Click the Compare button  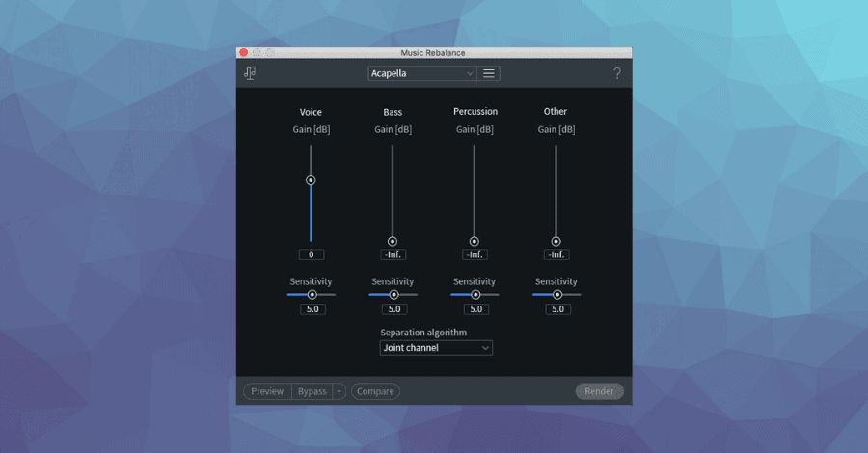375,391
